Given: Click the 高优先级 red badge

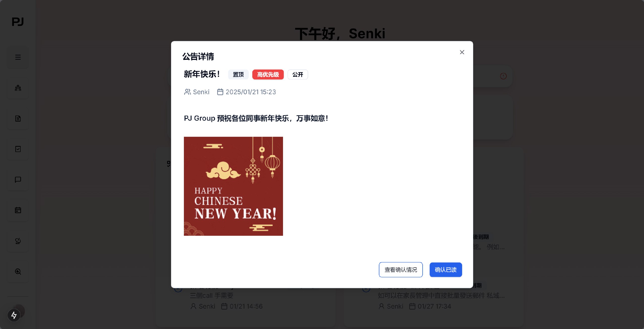Looking at the screenshot, I should click(x=268, y=75).
